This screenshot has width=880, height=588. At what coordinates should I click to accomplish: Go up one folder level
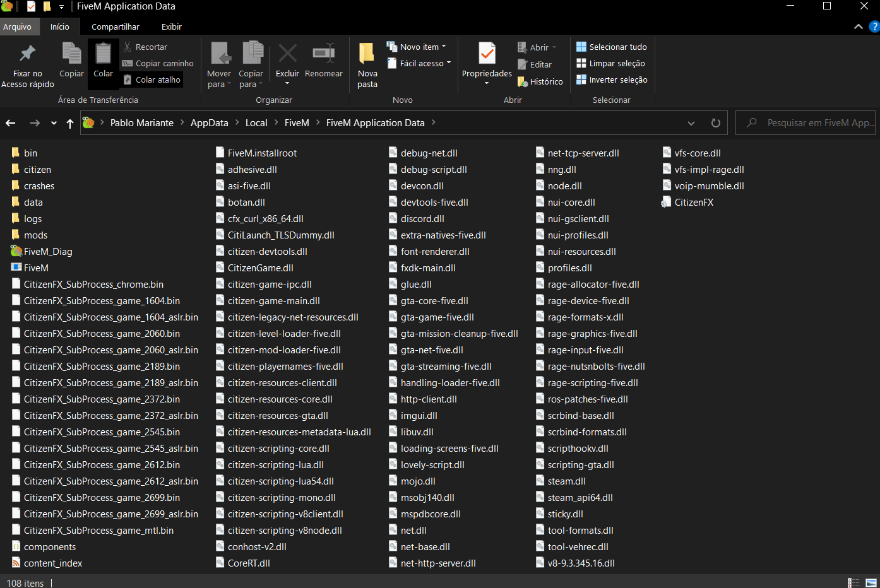pos(70,123)
